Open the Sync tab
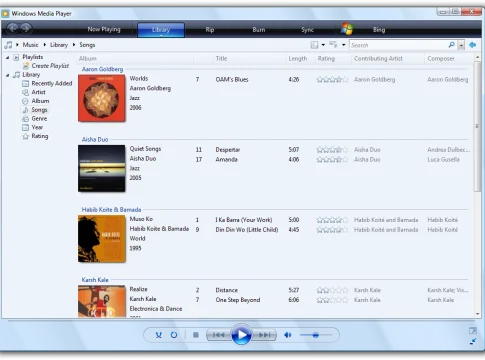 [307, 30]
